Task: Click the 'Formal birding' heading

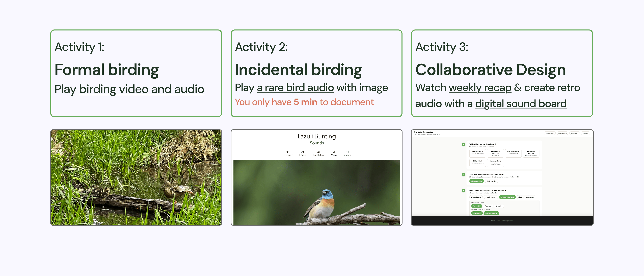Action: (x=106, y=70)
